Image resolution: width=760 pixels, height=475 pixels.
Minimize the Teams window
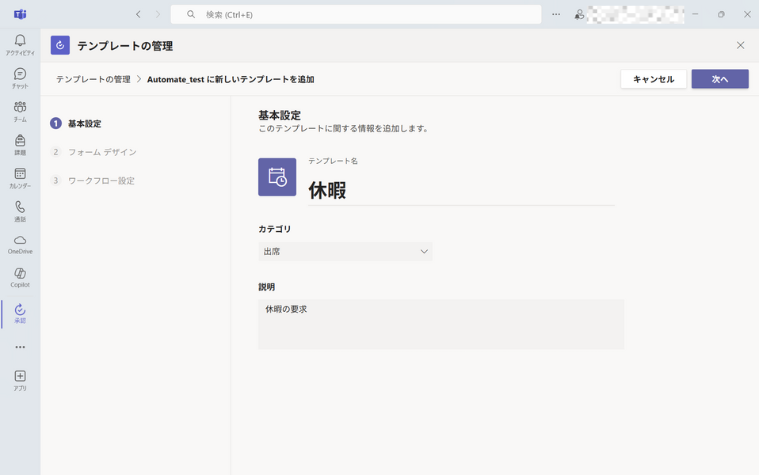coord(695,15)
